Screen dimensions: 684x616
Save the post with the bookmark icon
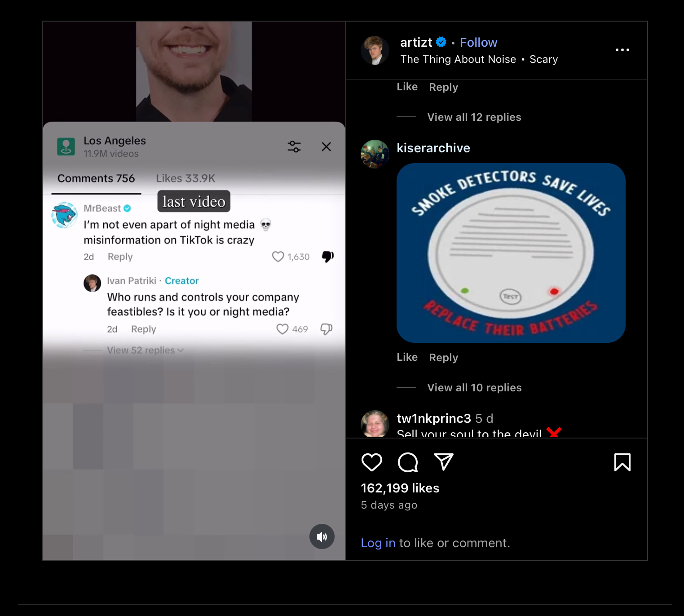[x=622, y=462]
